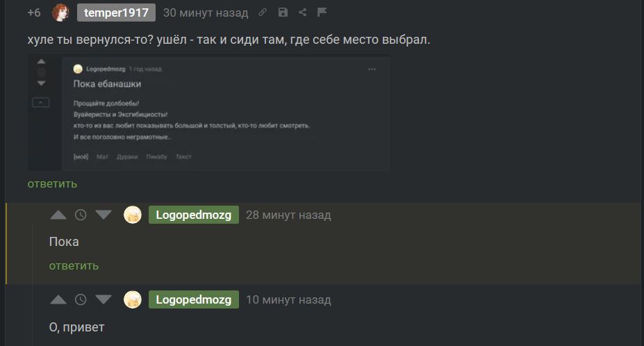Click clock icon on 10-minute-old comment
Image resolution: width=644 pixels, height=346 pixels.
[x=81, y=299]
